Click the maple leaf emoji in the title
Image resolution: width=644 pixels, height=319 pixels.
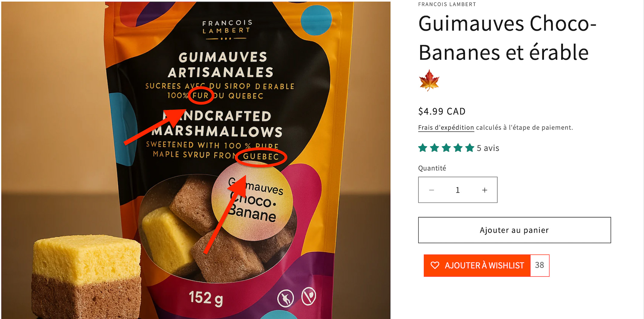(429, 80)
